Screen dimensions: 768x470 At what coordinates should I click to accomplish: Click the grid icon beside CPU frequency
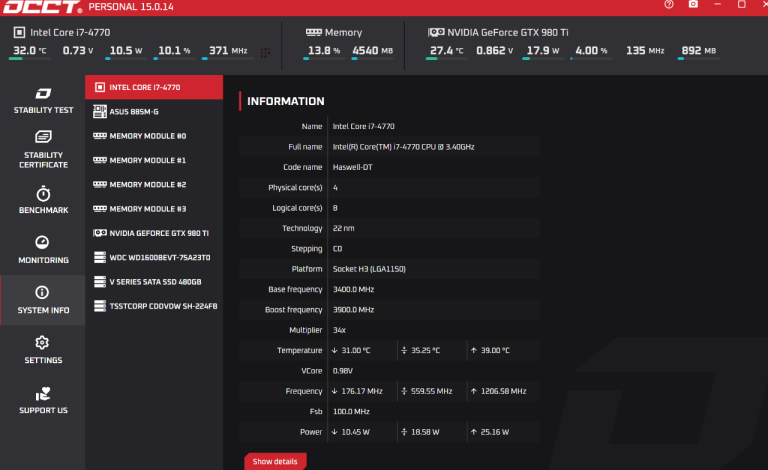pos(265,51)
